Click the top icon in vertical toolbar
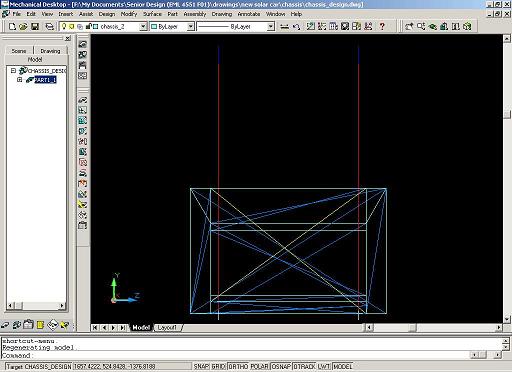The height and width of the screenshot is (372, 512). pyautogui.click(x=82, y=44)
